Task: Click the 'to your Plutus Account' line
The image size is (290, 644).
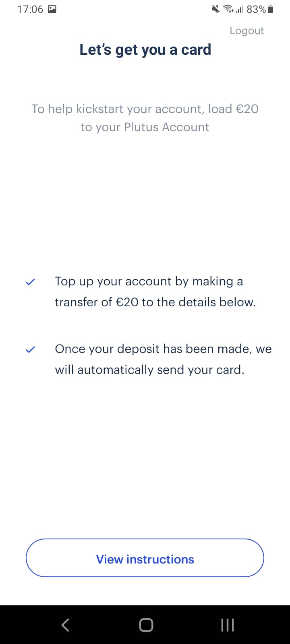Action: coord(145,127)
